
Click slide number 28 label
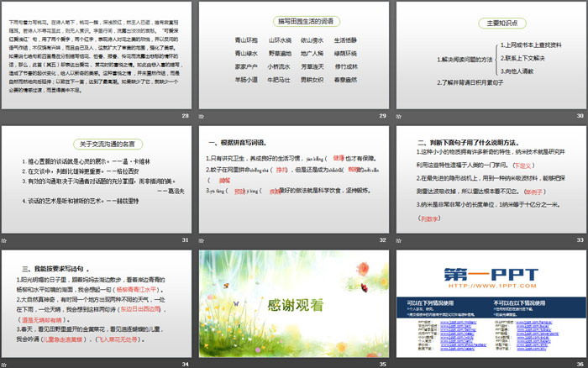[186, 116]
